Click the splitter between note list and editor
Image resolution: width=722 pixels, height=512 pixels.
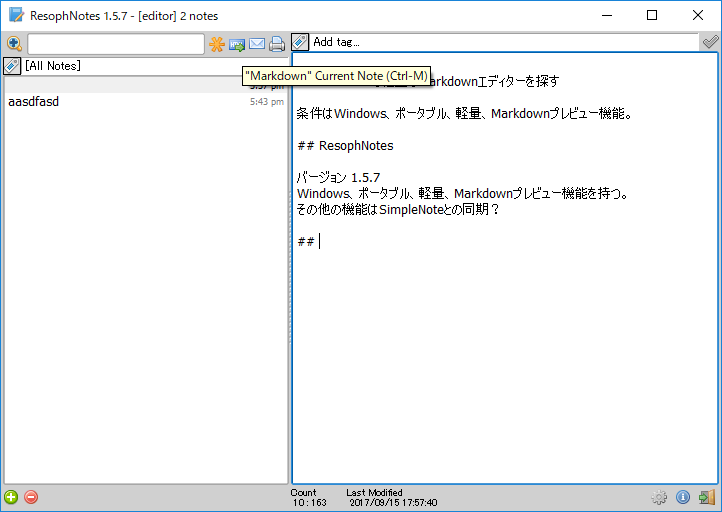(x=290, y=267)
